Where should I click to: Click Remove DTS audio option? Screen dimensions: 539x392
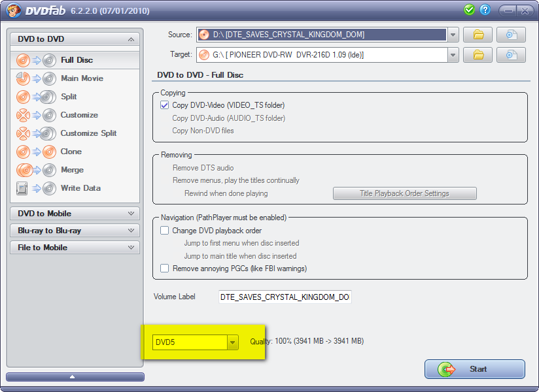point(203,168)
